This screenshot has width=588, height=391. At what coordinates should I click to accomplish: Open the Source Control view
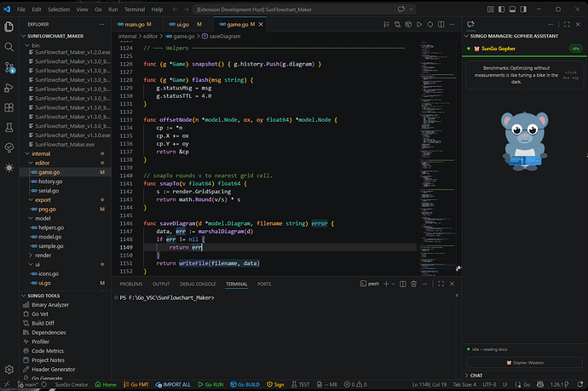pos(9,66)
